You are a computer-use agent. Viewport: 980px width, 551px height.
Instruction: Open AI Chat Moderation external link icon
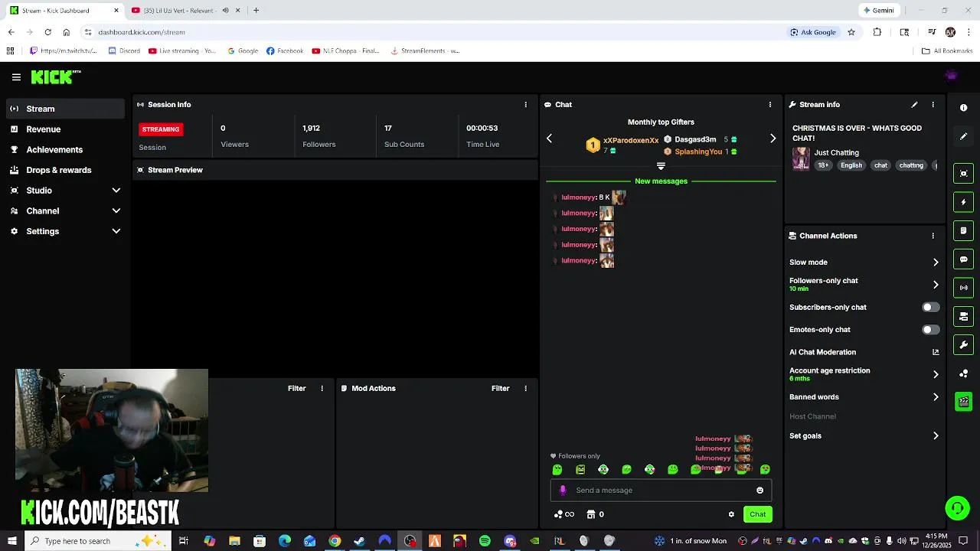[935, 352]
